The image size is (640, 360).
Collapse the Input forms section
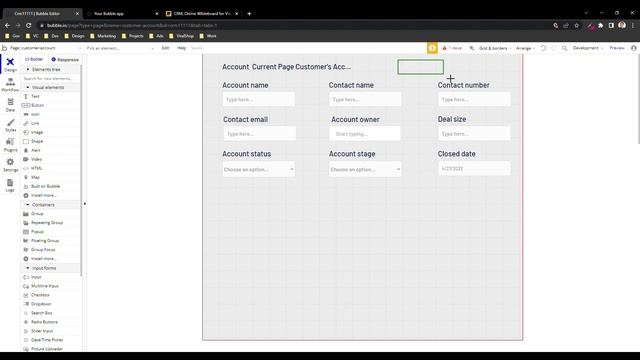pos(28,268)
